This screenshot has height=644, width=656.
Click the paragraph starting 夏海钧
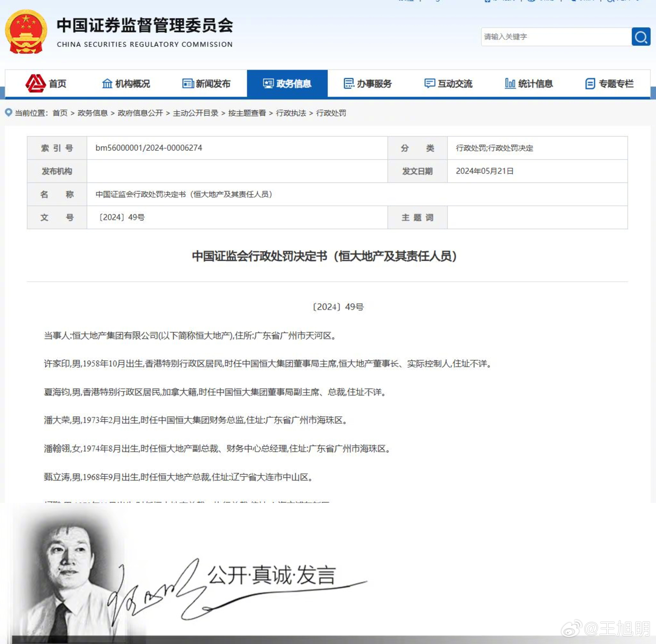tap(215, 392)
